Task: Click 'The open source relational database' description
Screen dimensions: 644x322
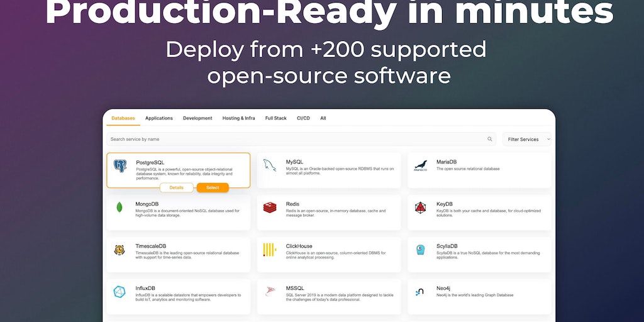Action: point(468,169)
